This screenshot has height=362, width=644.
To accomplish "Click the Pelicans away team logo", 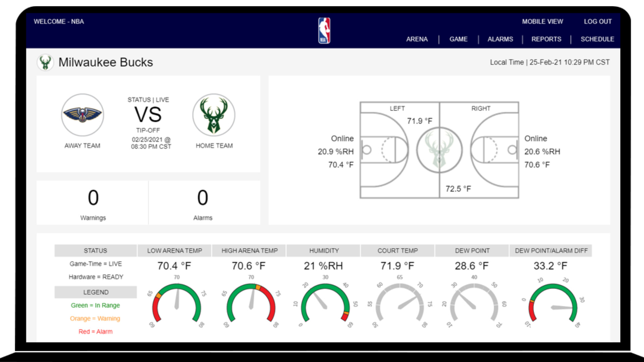I will pos(83,115).
